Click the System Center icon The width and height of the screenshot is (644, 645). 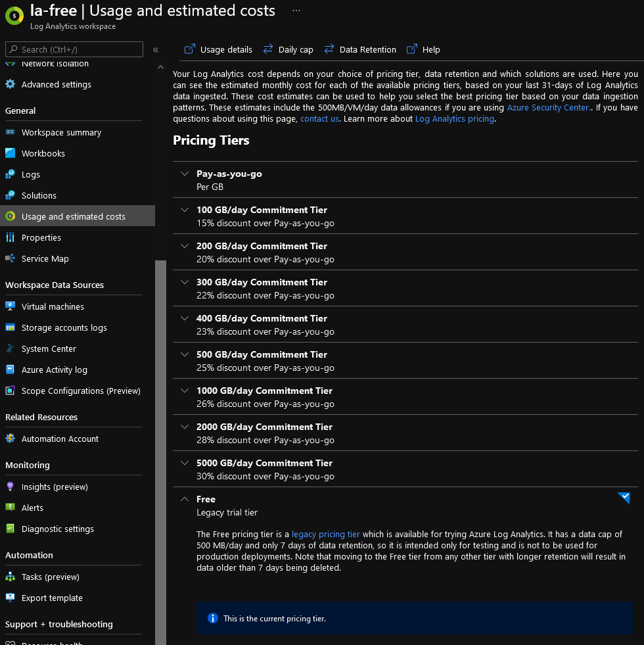coord(11,348)
